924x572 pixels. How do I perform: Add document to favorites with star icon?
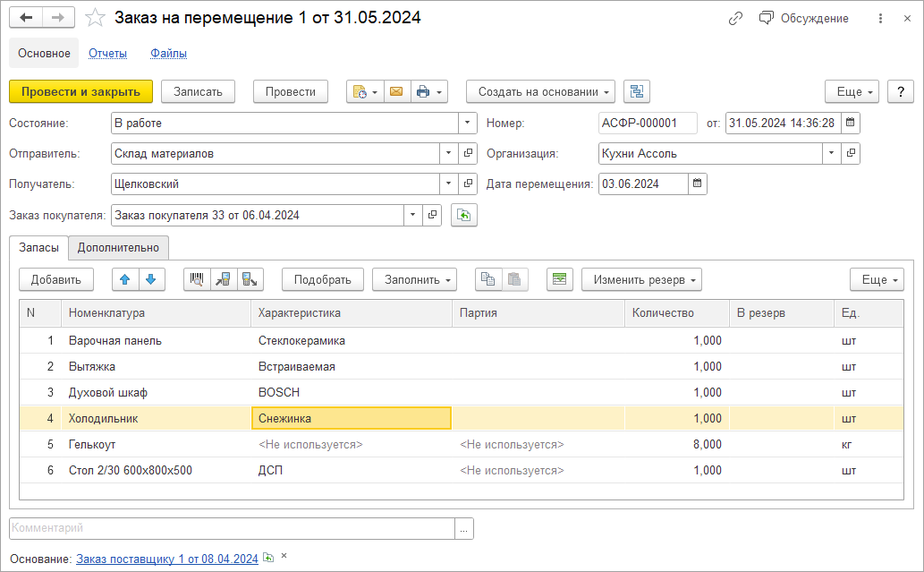pos(96,18)
